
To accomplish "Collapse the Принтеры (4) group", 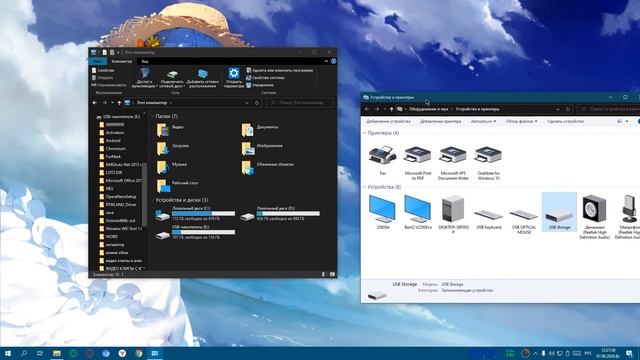I will pyautogui.click(x=364, y=133).
